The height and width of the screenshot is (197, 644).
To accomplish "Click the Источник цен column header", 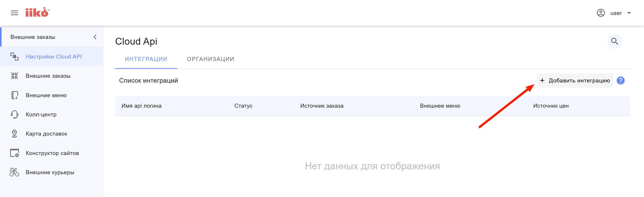I will click(551, 106).
